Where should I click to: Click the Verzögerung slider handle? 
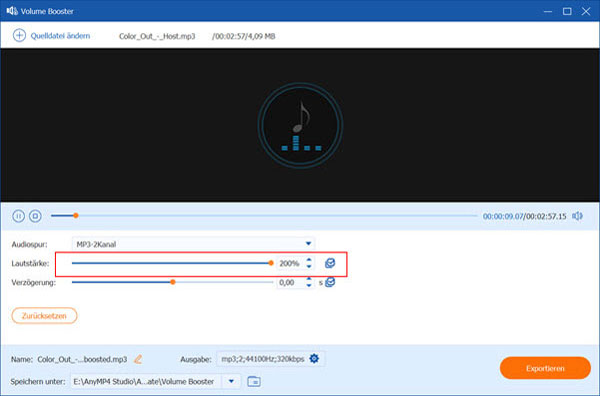173,282
